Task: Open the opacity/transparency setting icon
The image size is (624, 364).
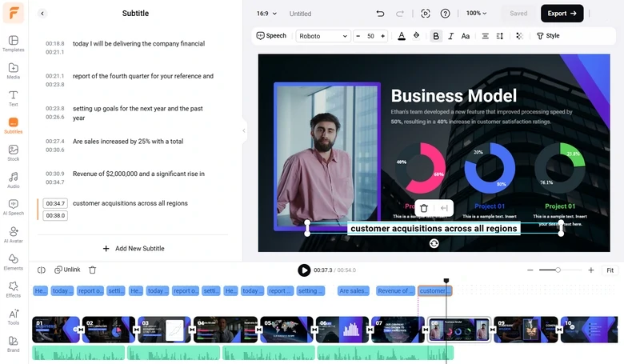Action: [519, 36]
